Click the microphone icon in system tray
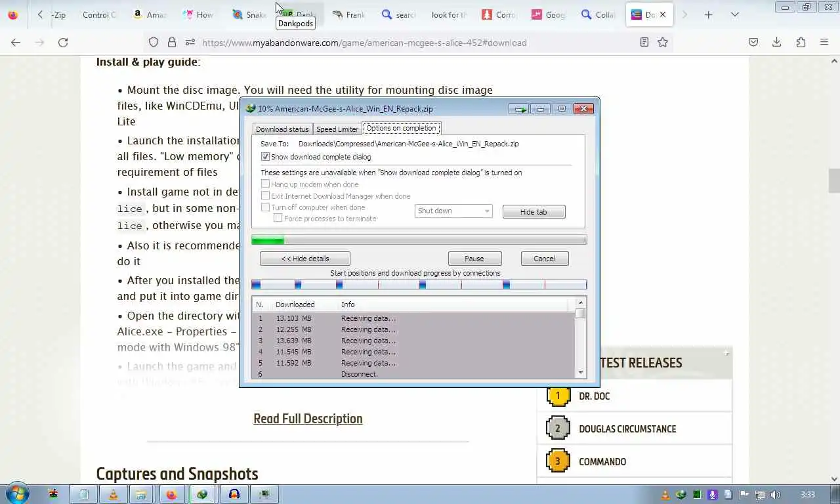Screen dimensions: 840x504 coord(712,494)
